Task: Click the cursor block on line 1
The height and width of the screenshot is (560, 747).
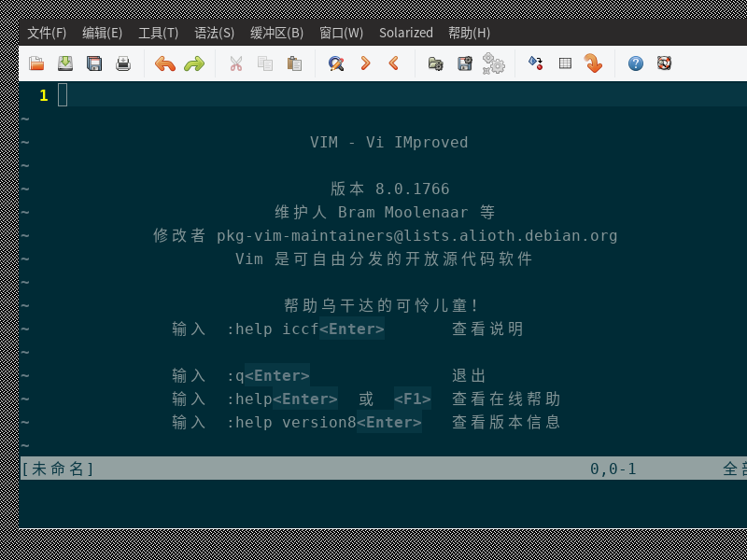Action: pyautogui.click(x=63, y=95)
